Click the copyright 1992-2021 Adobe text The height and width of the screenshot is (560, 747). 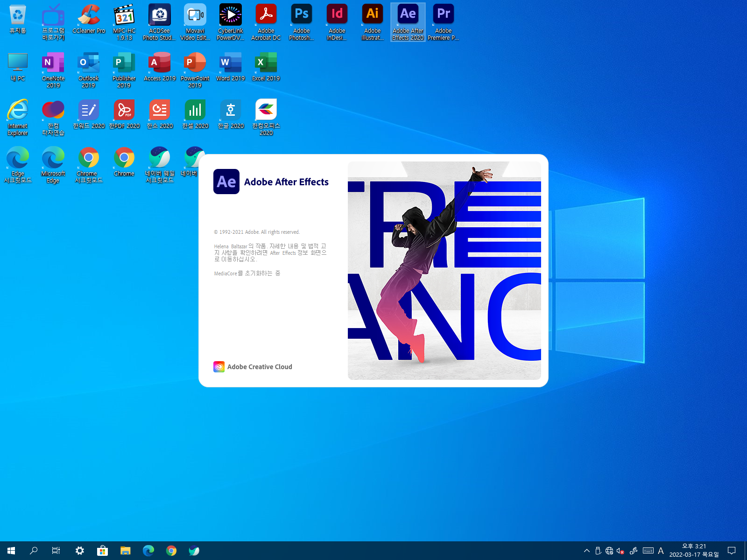click(x=257, y=232)
